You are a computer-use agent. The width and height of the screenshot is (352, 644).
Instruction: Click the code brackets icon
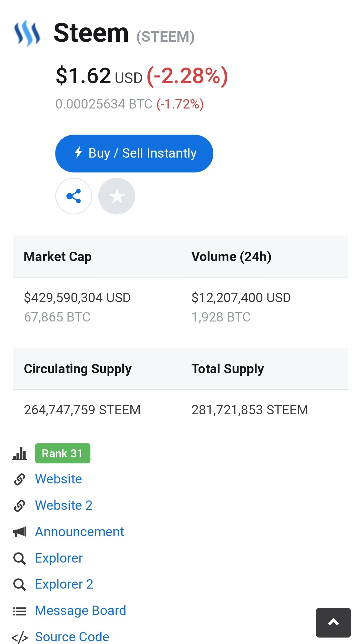coord(19,637)
